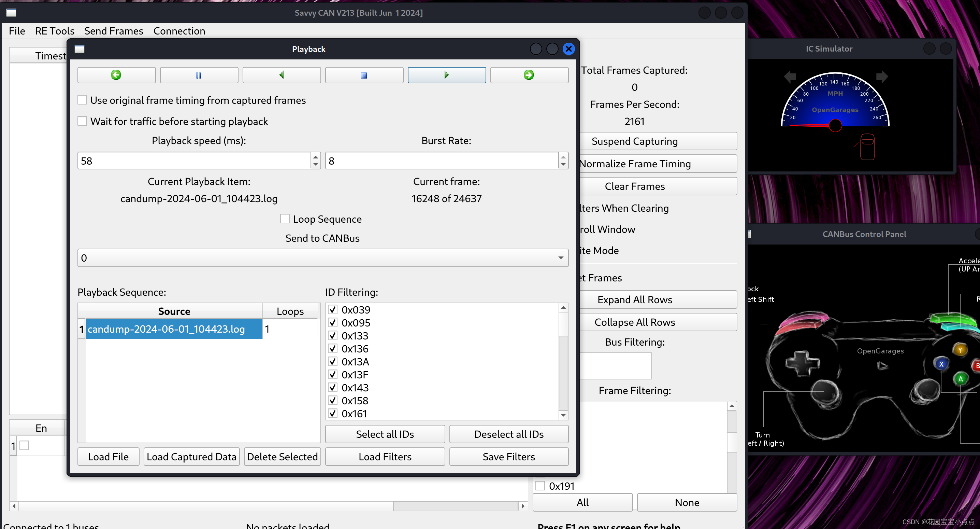Click Suspend Capturing in main window
Image resolution: width=980 pixels, height=529 pixels.
658,141
